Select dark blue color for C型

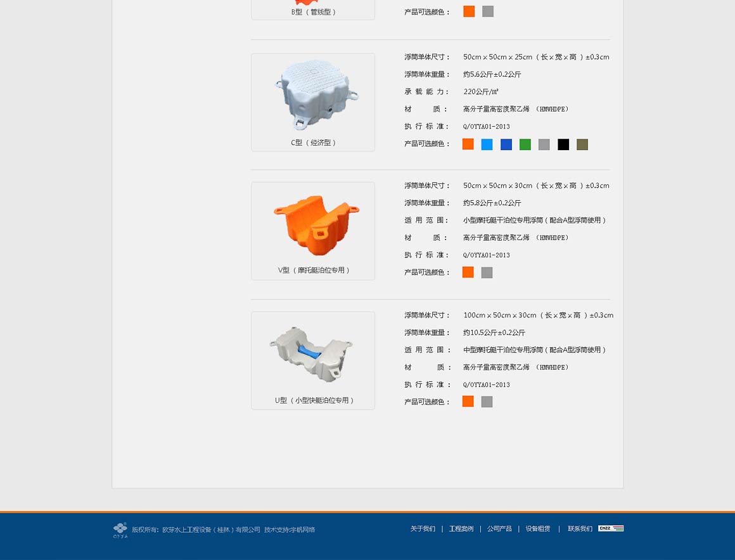pyautogui.click(x=506, y=144)
